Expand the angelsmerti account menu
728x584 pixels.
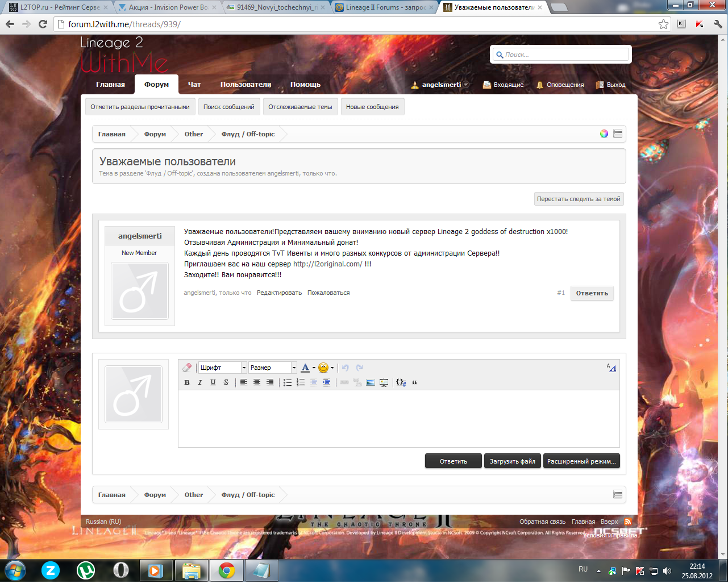466,85
